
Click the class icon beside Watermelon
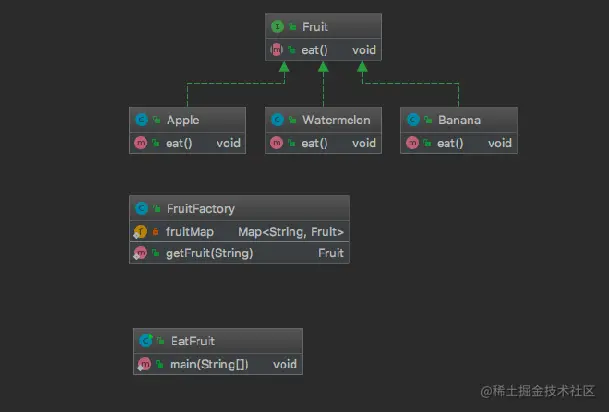[x=277, y=120]
